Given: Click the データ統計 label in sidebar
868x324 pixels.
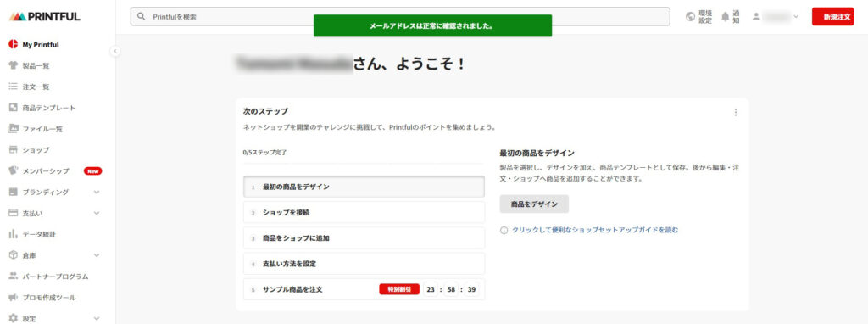Looking at the screenshot, I should [x=39, y=235].
